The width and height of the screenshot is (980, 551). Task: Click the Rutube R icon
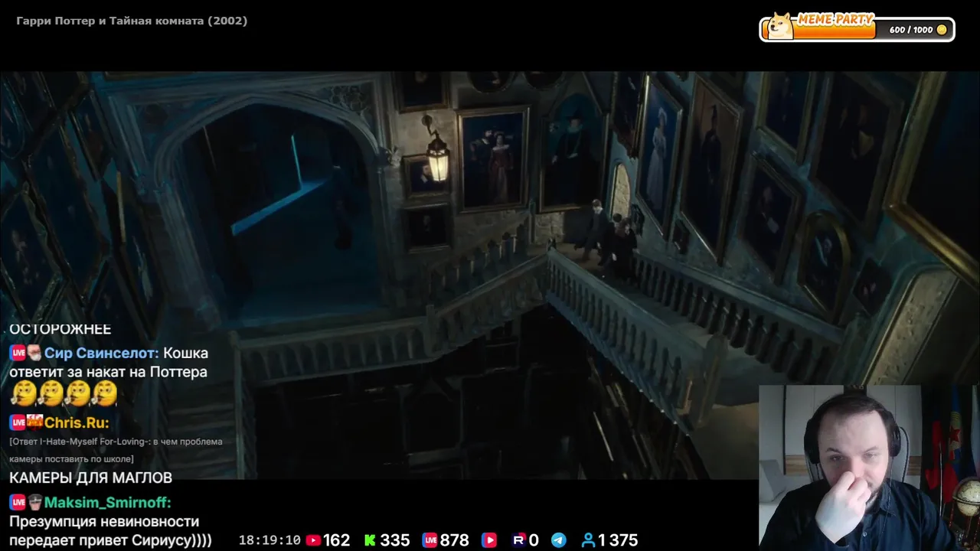(x=518, y=540)
